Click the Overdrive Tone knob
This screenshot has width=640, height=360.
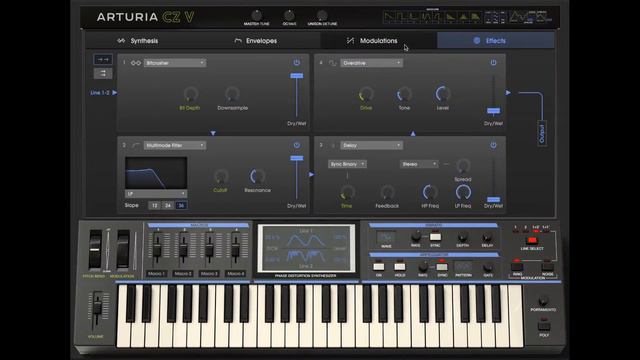coord(404,94)
